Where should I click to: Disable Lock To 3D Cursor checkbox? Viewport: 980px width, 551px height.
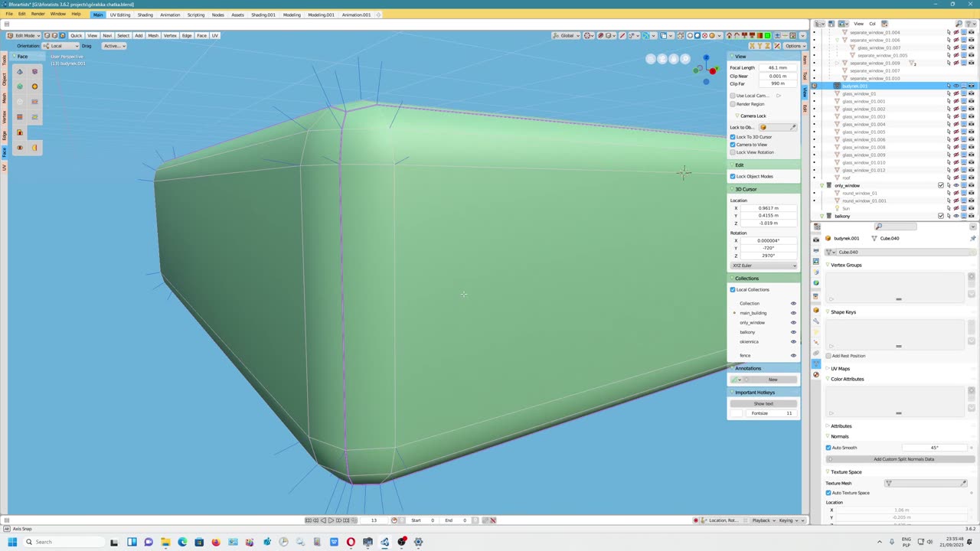733,137
